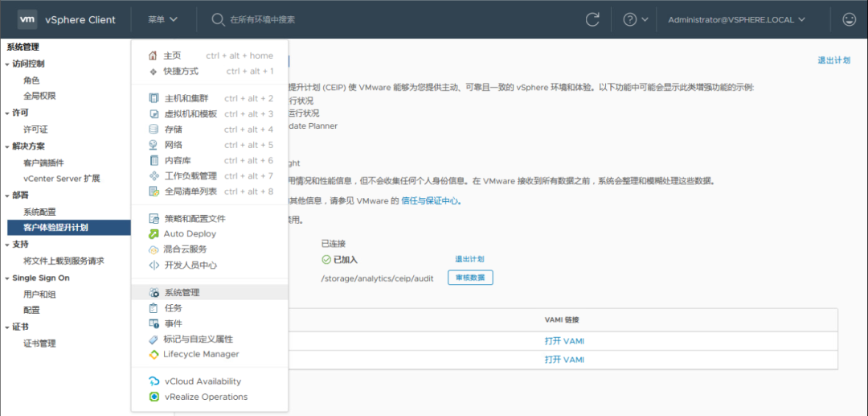Screen dimensions: 868x416
Task: Click the 事件 events icon
Action: point(154,323)
